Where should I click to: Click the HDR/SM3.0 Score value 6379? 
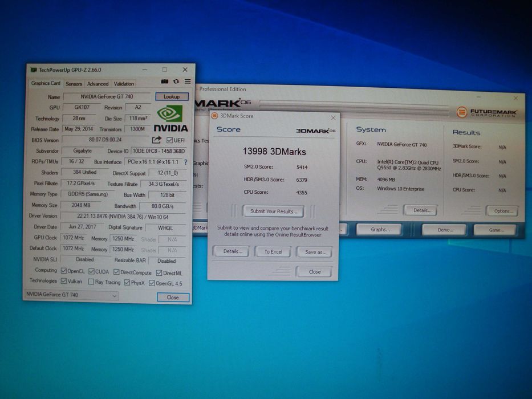pyautogui.click(x=302, y=180)
